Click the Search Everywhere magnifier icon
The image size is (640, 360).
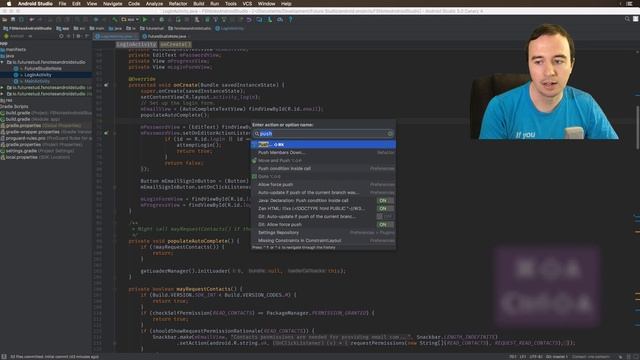(x=627, y=19)
